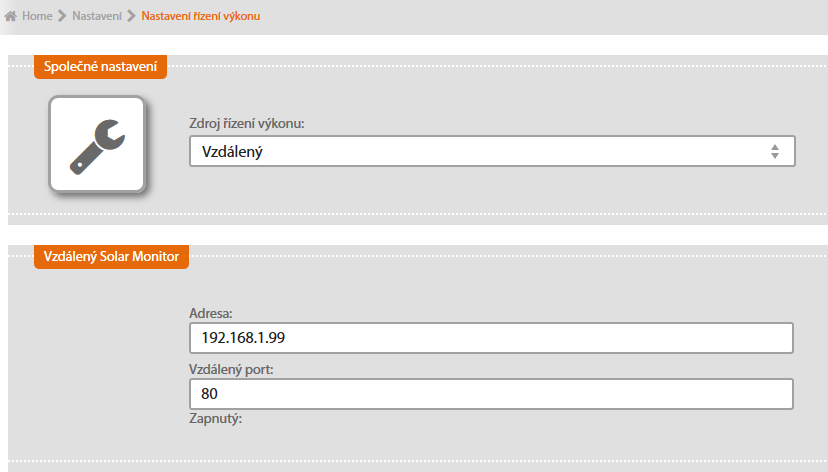
Task: Click the Zdroj řízení výkonu label
Action: coord(246,124)
